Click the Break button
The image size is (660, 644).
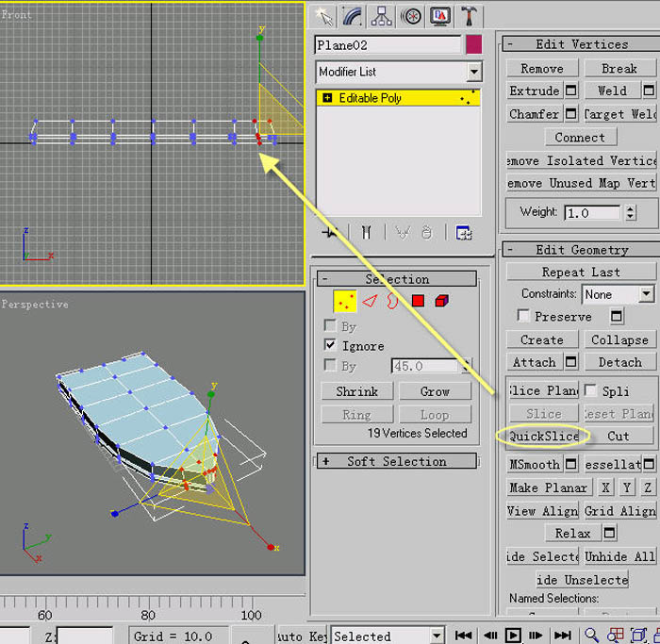(x=619, y=68)
